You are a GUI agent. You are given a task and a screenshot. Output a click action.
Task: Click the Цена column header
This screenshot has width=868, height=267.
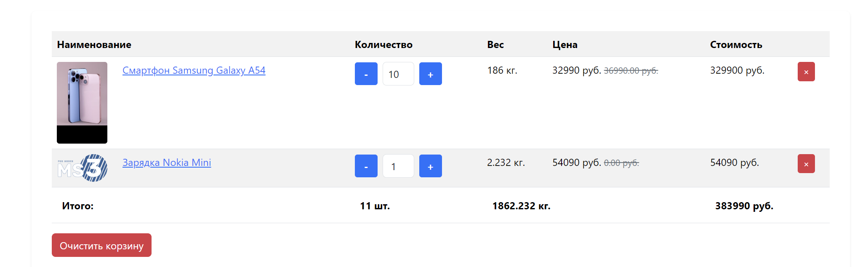(565, 45)
